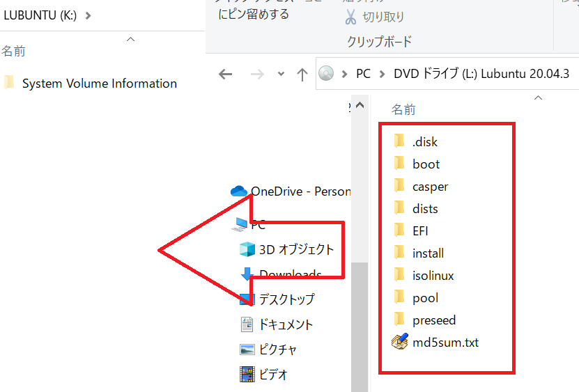Select the pool folder name
The width and height of the screenshot is (579, 392).
click(x=426, y=298)
